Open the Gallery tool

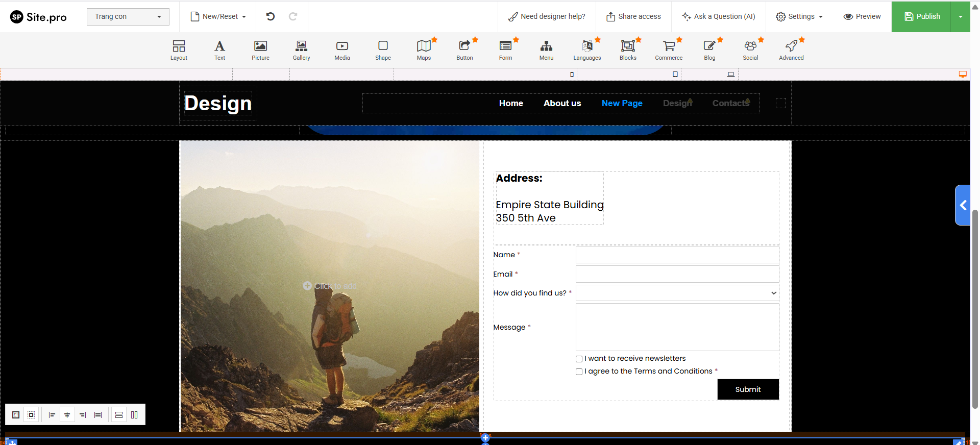[x=301, y=46]
